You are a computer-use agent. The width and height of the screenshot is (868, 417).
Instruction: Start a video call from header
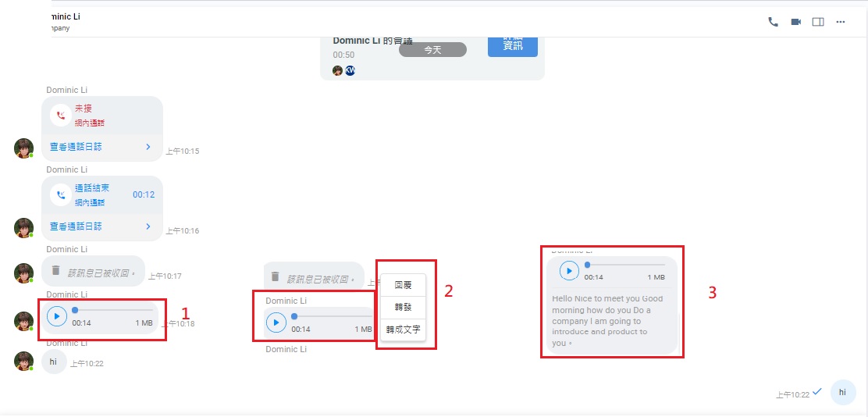pos(796,22)
